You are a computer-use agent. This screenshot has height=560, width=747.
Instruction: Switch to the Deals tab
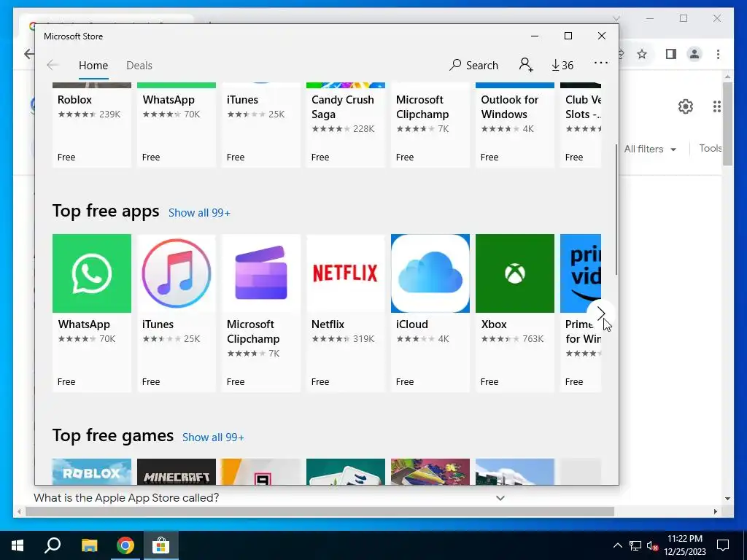pyautogui.click(x=139, y=65)
